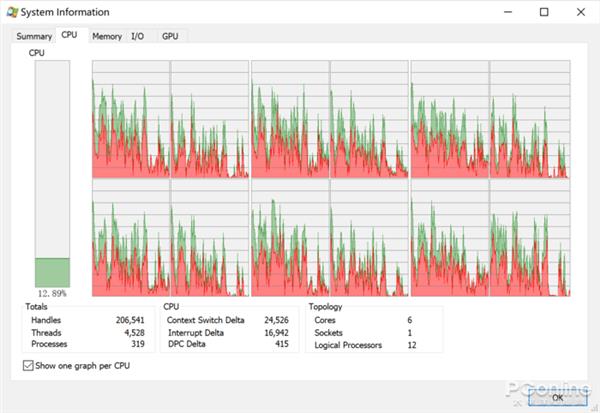Image resolution: width=600 pixels, height=413 pixels.
Task: Select the CPU tab
Action: tap(69, 35)
